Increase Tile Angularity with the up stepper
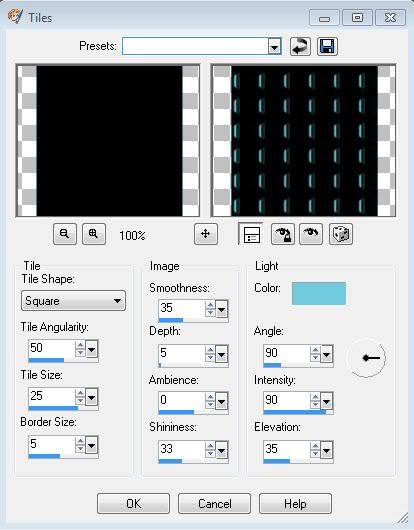This screenshot has width=414, height=530. point(80,345)
